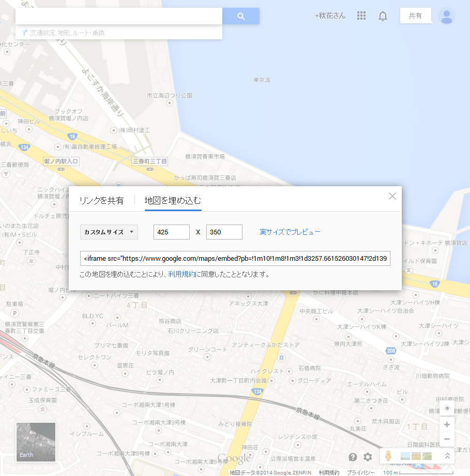Click 三春町三丁目 intersection label
The height and width of the screenshot is (476, 470).
[150, 161]
